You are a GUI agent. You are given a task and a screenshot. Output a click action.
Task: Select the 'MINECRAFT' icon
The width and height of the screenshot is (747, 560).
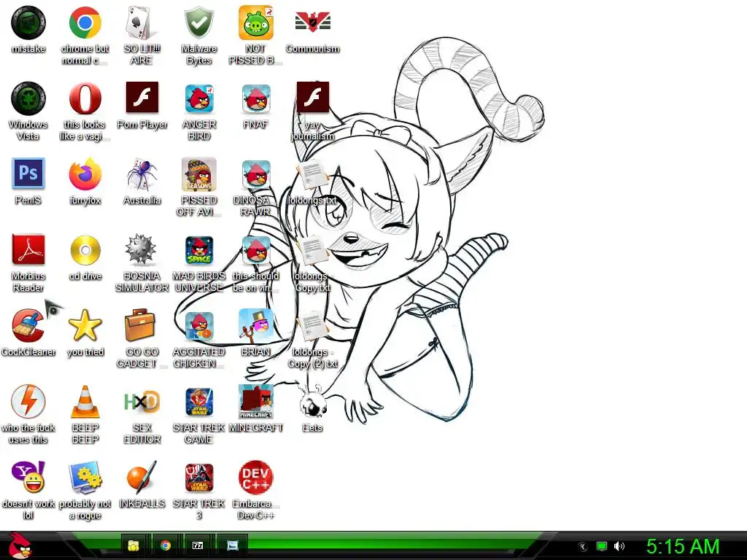[256, 402]
